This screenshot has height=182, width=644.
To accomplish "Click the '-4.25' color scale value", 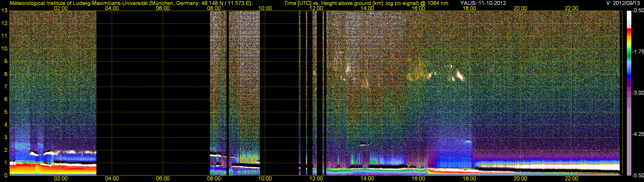I will [x=638, y=134].
